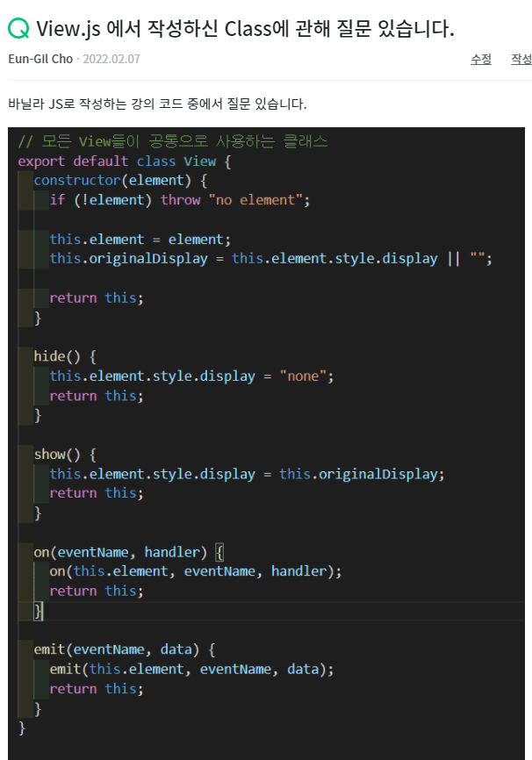Click the 'constructor(element) {' line
The width and height of the screenshot is (532, 760).
point(120,180)
